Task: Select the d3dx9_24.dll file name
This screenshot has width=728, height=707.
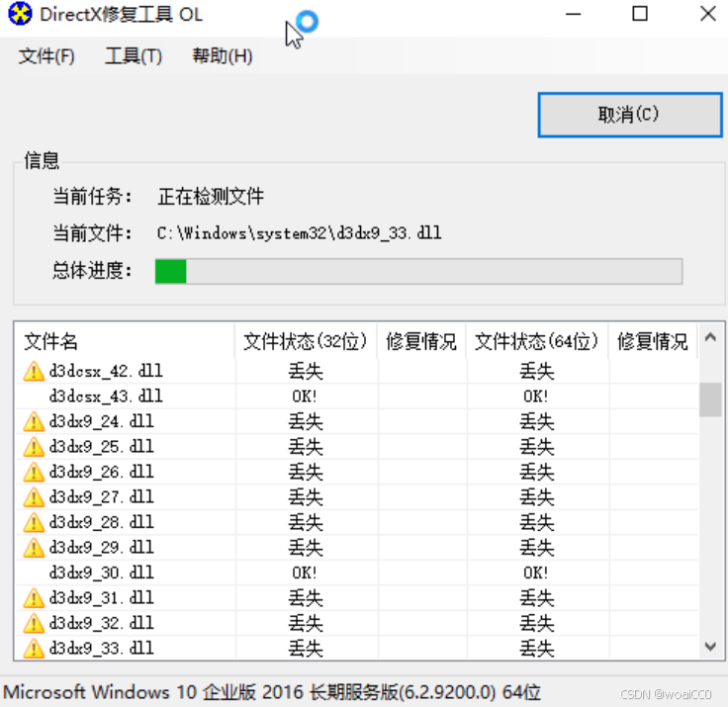Action: coord(101,421)
